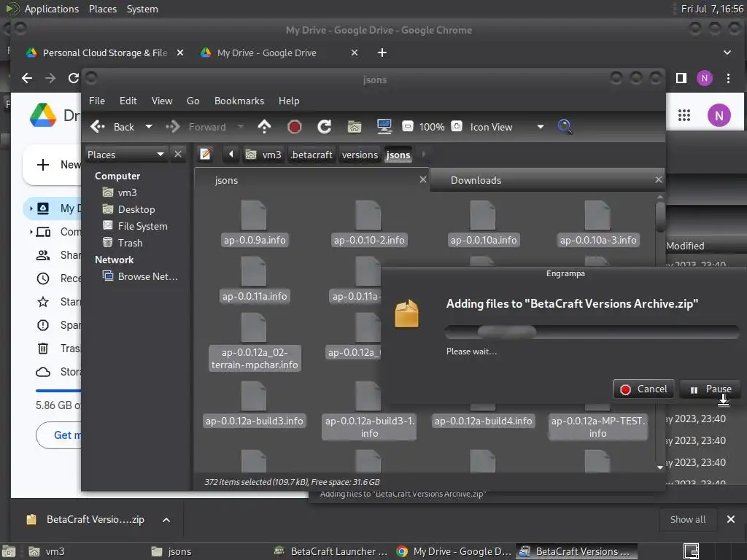
Task: Open new Chrome tab
Action: point(382,52)
